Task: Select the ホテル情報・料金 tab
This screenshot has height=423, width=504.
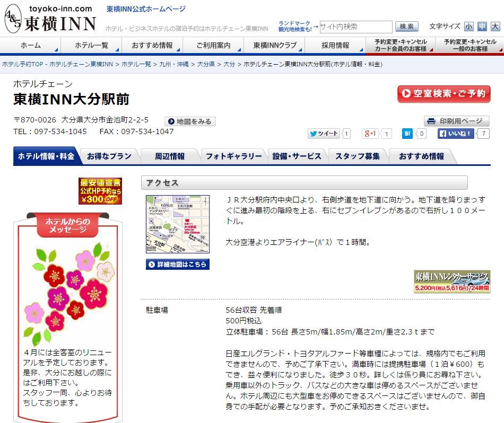Action: click(x=46, y=156)
